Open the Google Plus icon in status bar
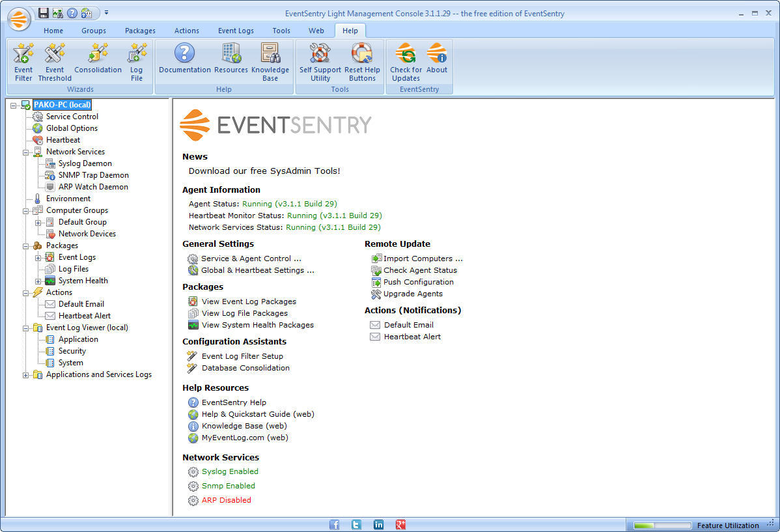The height and width of the screenshot is (532, 780). [x=400, y=525]
